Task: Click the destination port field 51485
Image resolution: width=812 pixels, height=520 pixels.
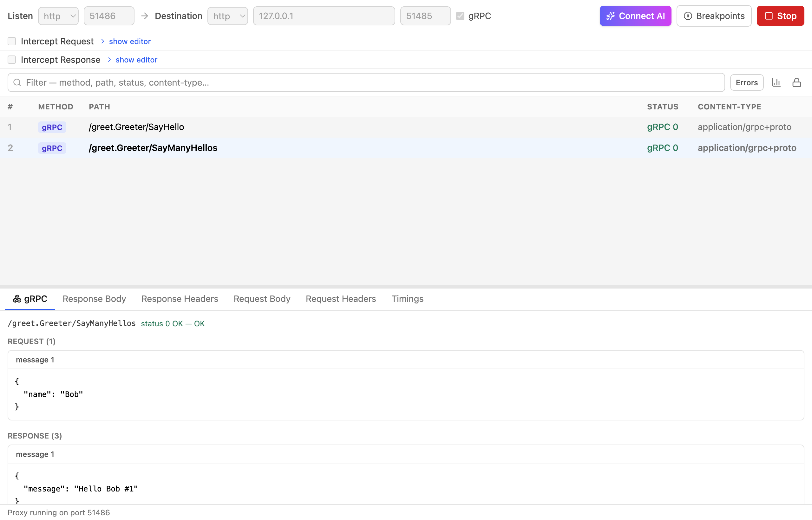Action: point(425,16)
